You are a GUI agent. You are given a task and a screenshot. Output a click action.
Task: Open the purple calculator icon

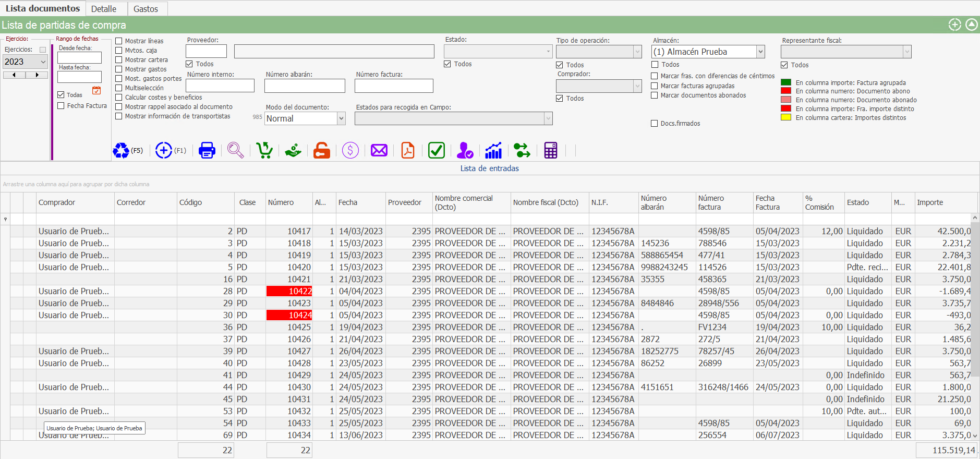(x=551, y=151)
